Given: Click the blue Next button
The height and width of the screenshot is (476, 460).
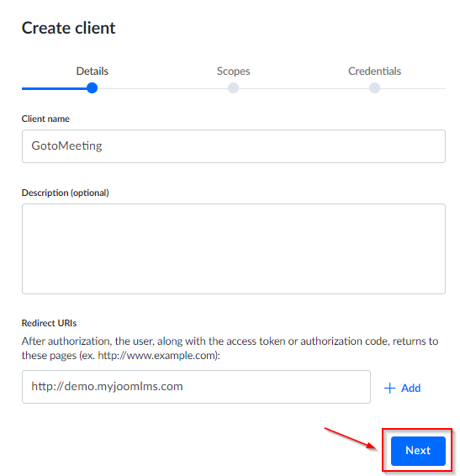Looking at the screenshot, I should tap(418, 451).
